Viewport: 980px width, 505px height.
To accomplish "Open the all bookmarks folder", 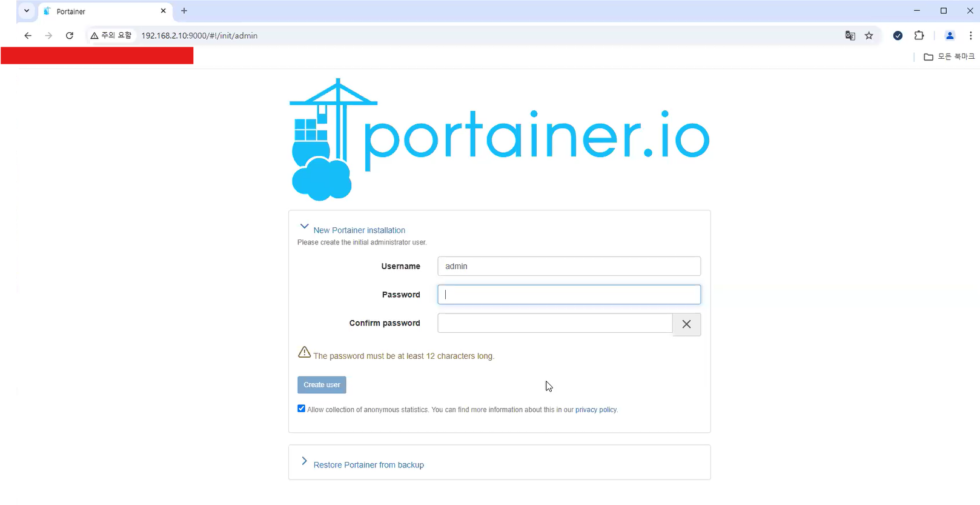I will (x=949, y=56).
